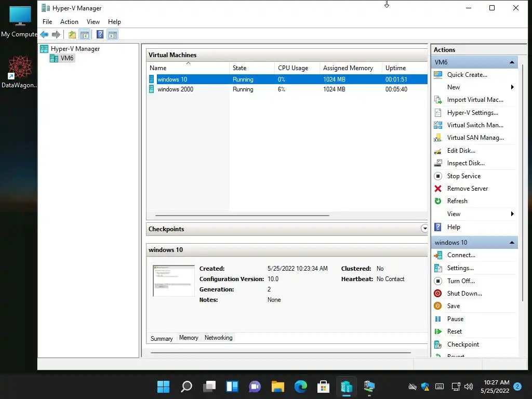
Task: Collapse the windows 10 actions section
Action: pyautogui.click(x=512, y=242)
